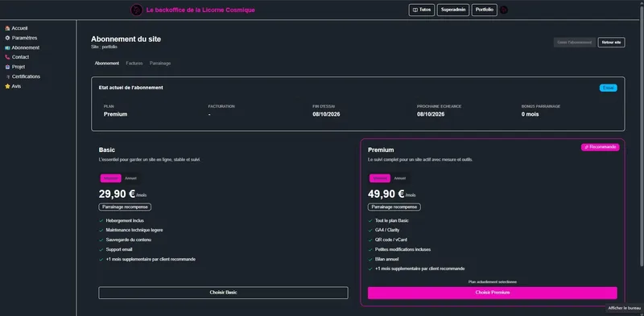Click the icon beside Projet

[x=7, y=67]
